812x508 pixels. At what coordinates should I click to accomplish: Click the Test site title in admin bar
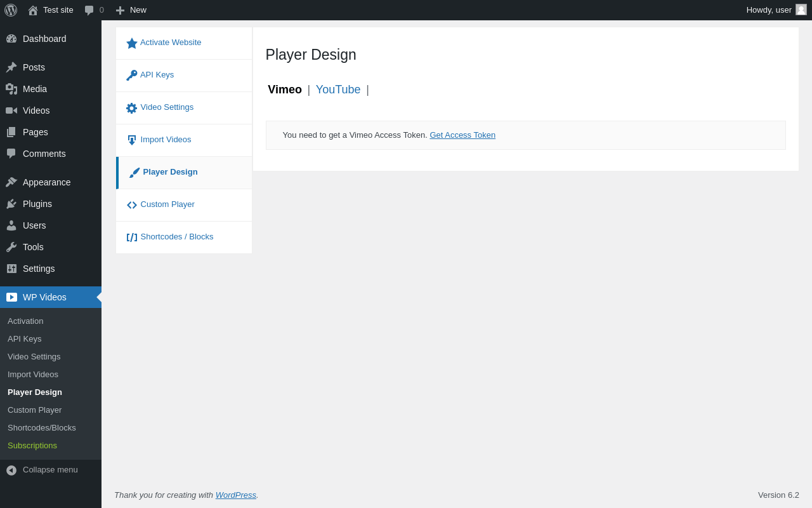(58, 10)
